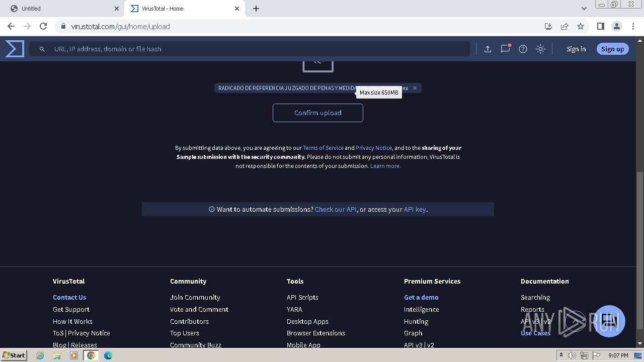Open the Get Support footer link

point(71,309)
